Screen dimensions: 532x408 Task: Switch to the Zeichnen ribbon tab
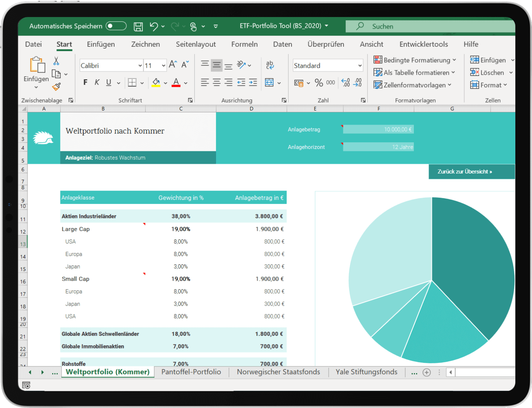click(x=145, y=44)
